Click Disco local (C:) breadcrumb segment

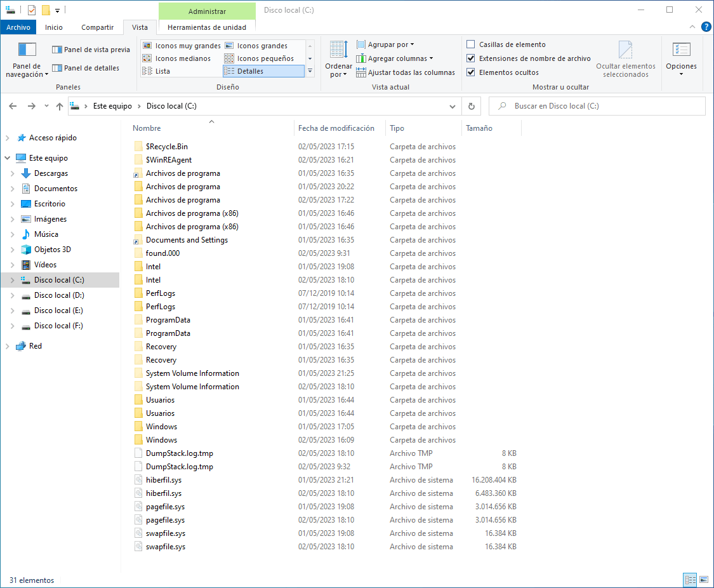171,106
